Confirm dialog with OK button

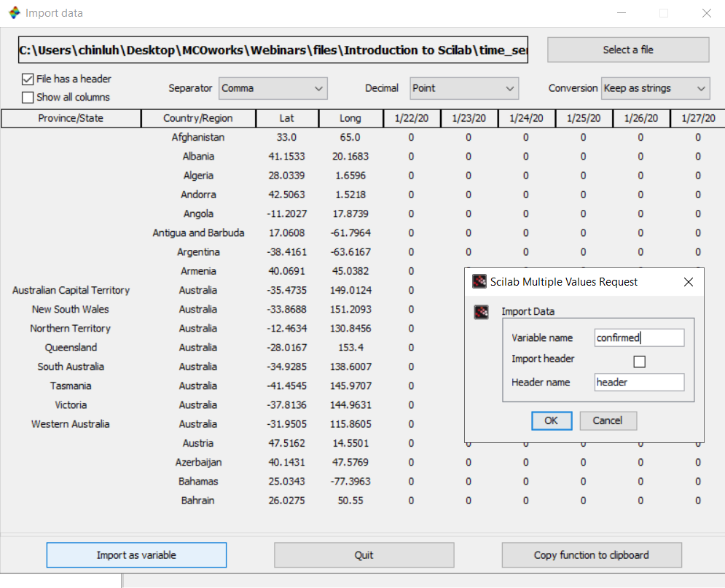552,420
